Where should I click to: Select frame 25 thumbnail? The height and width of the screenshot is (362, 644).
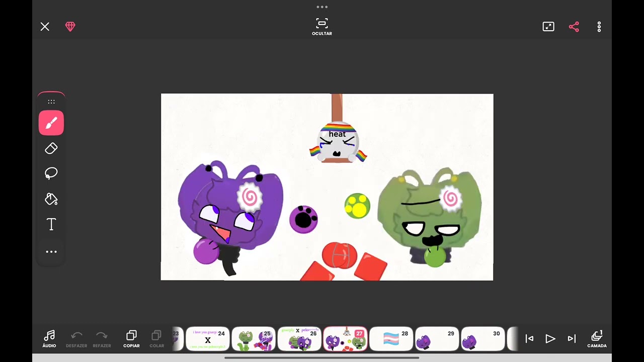pyautogui.click(x=254, y=339)
